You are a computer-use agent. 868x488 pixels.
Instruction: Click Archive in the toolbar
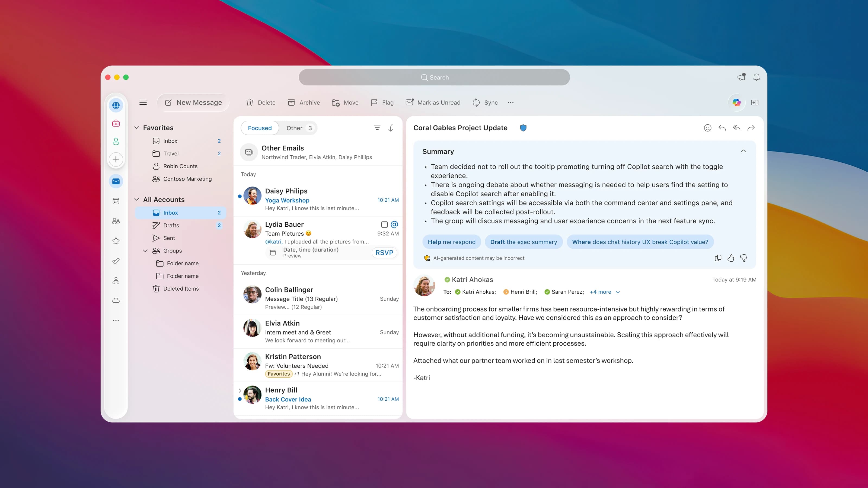tap(304, 102)
